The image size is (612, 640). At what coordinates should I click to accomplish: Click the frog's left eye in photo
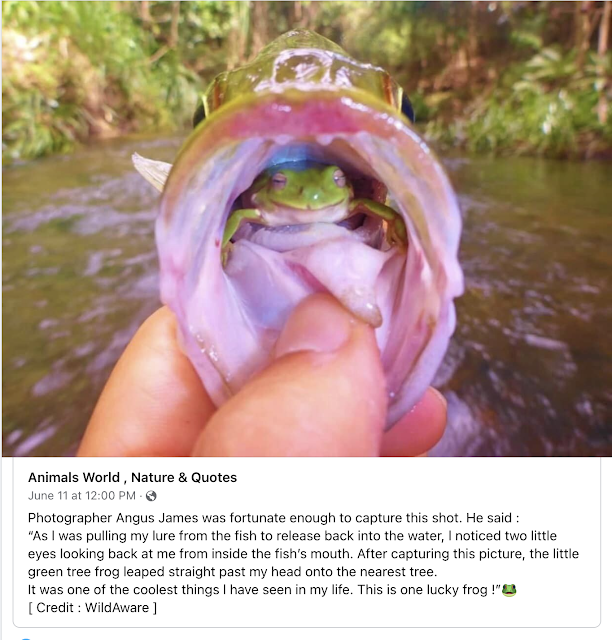click(279, 180)
